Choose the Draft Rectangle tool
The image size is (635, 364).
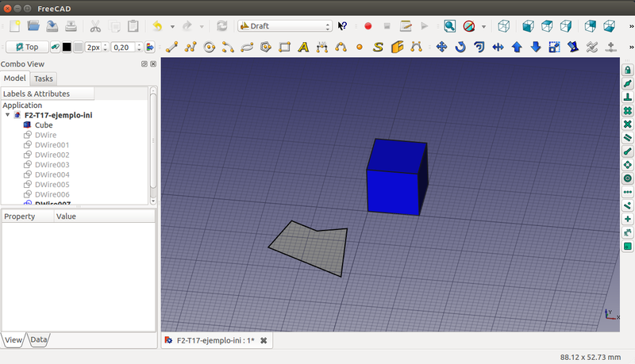[x=284, y=47]
